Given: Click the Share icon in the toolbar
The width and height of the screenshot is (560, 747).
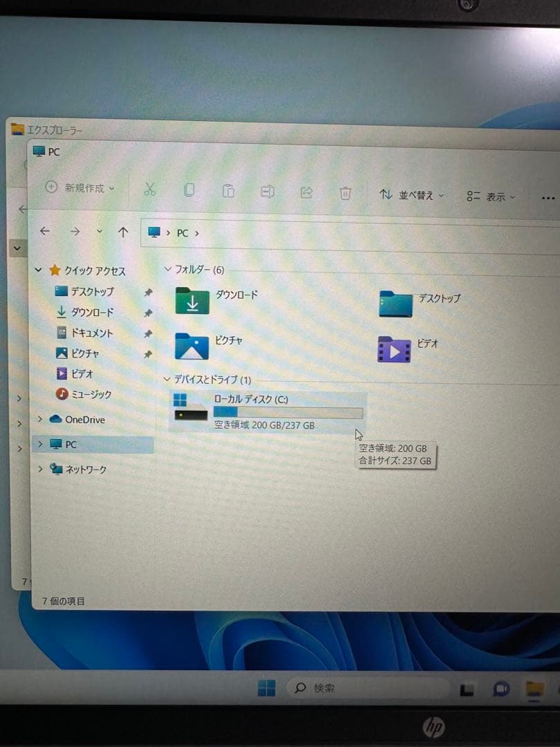Looking at the screenshot, I should (x=306, y=193).
